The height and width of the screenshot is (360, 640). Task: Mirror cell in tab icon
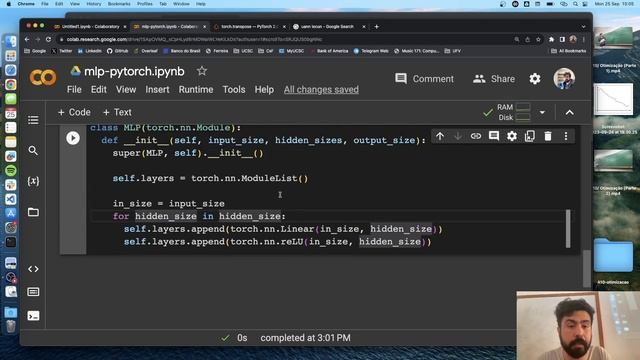pos(530,136)
